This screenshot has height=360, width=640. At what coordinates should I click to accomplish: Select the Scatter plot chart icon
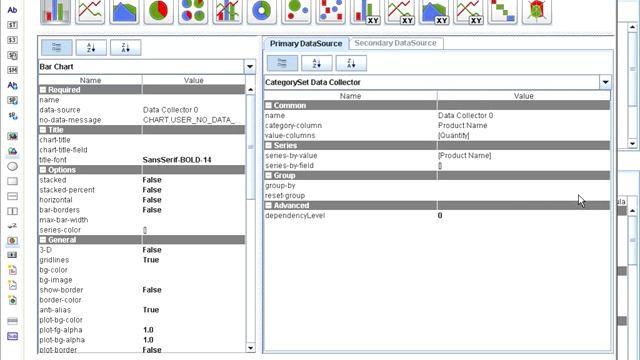tap(331, 11)
